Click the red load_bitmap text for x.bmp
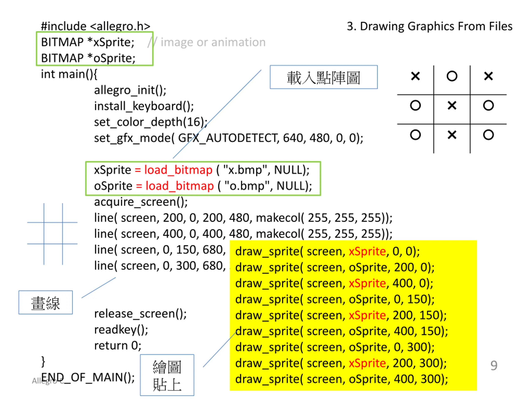Image resolution: width=532 pixels, height=399 pixels. coord(178,170)
